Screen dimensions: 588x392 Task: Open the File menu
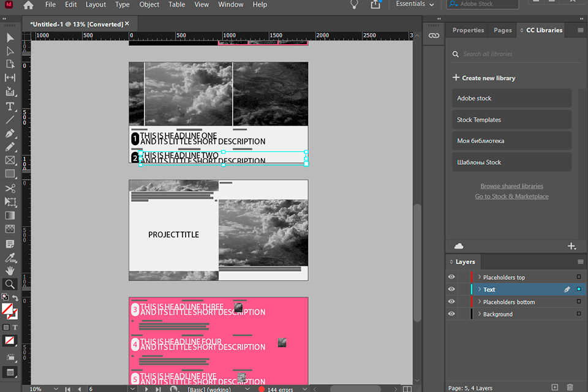(x=50, y=4)
